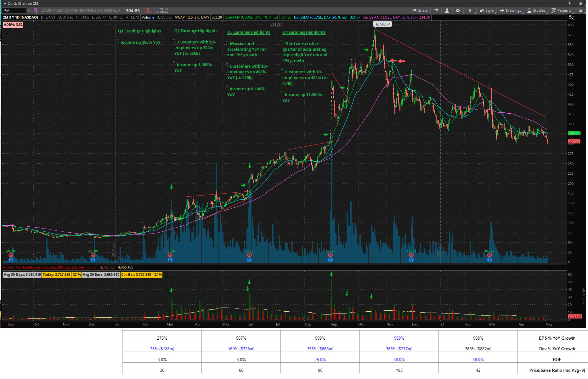Open the Style menu

coord(487,10)
